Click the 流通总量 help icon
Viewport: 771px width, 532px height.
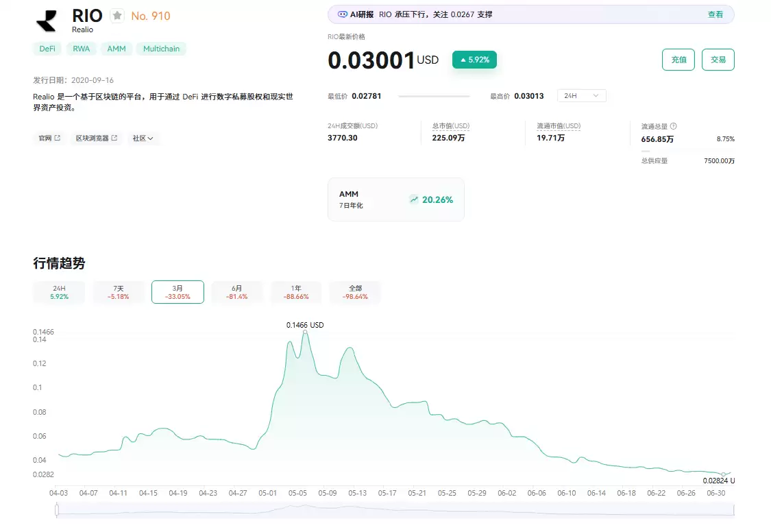[x=674, y=126]
